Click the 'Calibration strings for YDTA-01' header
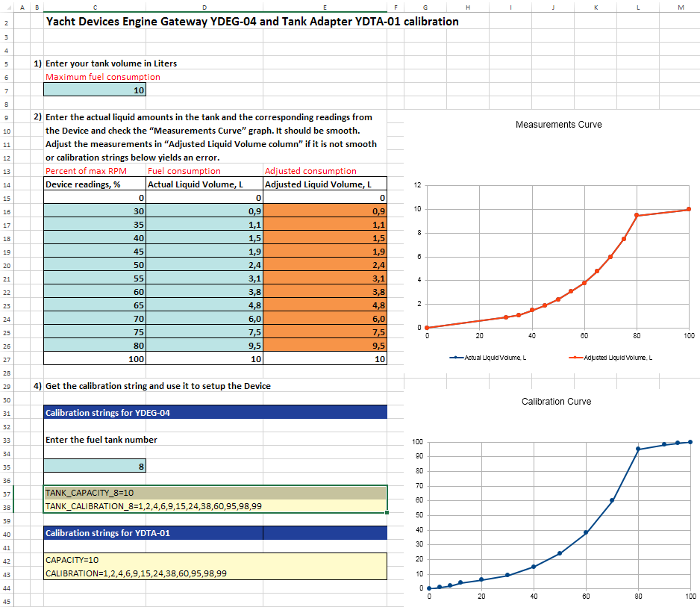700x607 pixels. [x=215, y=533]
